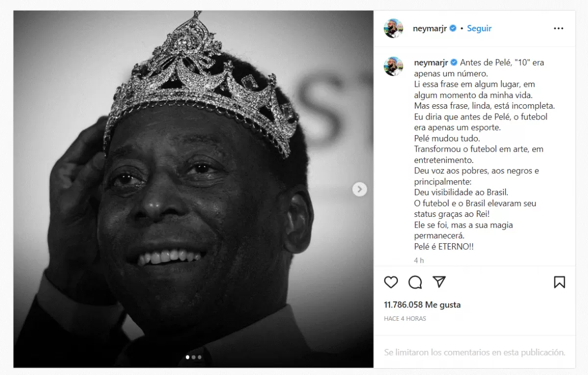Select the second carousel dot indicator
The height and width of the screenshot is (375, 588).
[194, 357]
